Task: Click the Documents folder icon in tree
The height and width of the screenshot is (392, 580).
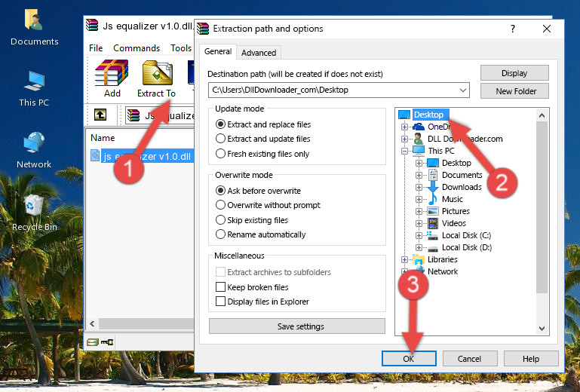Action: 432,175
